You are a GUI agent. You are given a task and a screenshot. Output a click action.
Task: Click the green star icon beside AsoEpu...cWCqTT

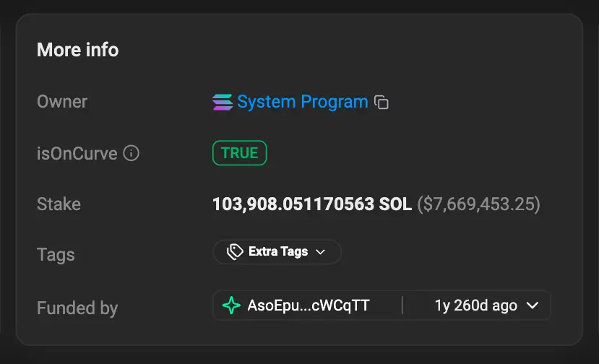(231, 305)
